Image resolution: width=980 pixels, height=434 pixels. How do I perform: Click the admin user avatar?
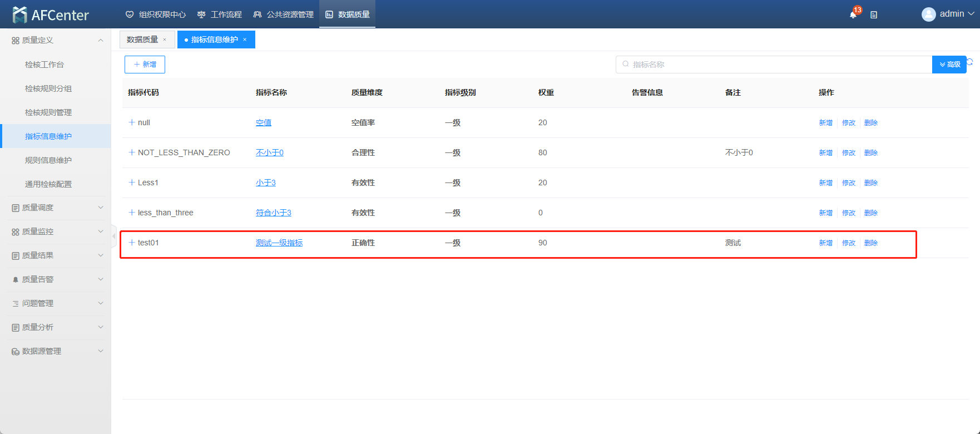click(928, 14)
